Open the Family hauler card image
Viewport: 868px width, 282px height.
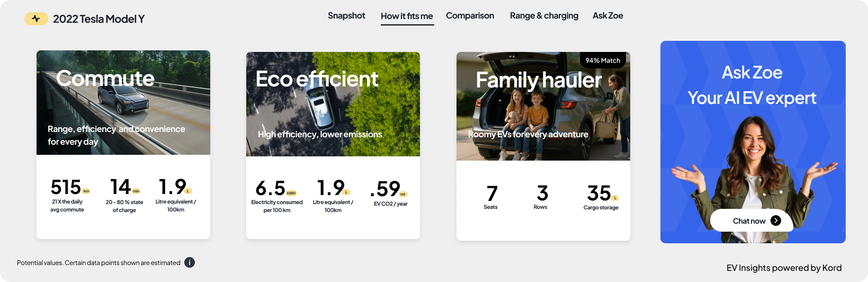click(x=543, y=107)
